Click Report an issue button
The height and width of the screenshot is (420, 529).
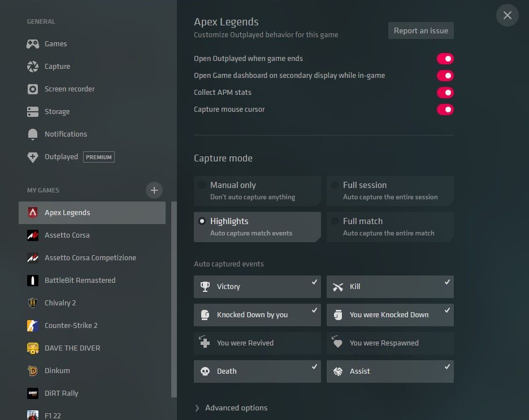pyautogui.click(x=420, y=30)
